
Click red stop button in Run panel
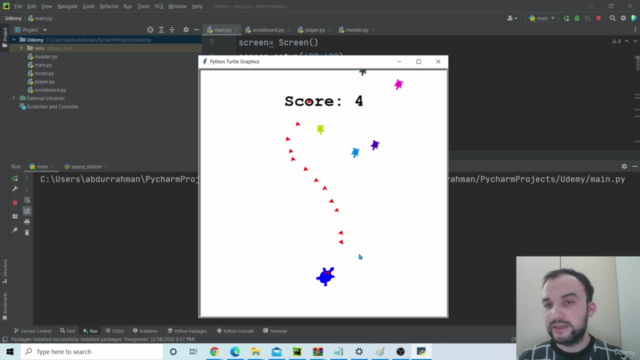tap(15, 202)
